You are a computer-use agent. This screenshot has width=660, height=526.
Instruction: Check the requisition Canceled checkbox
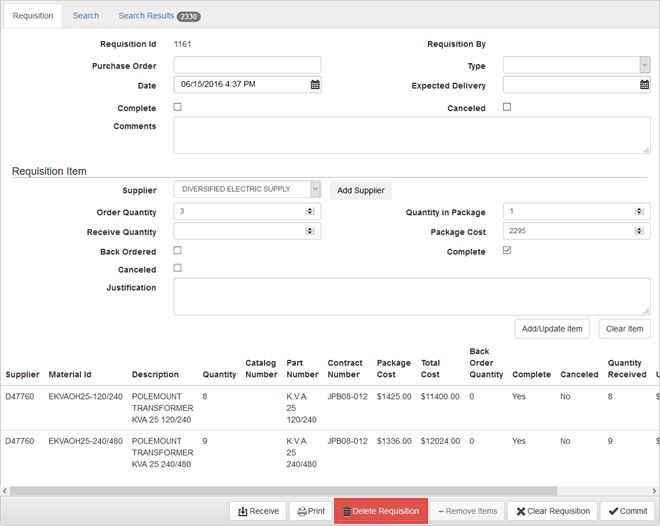click(507, 107)
